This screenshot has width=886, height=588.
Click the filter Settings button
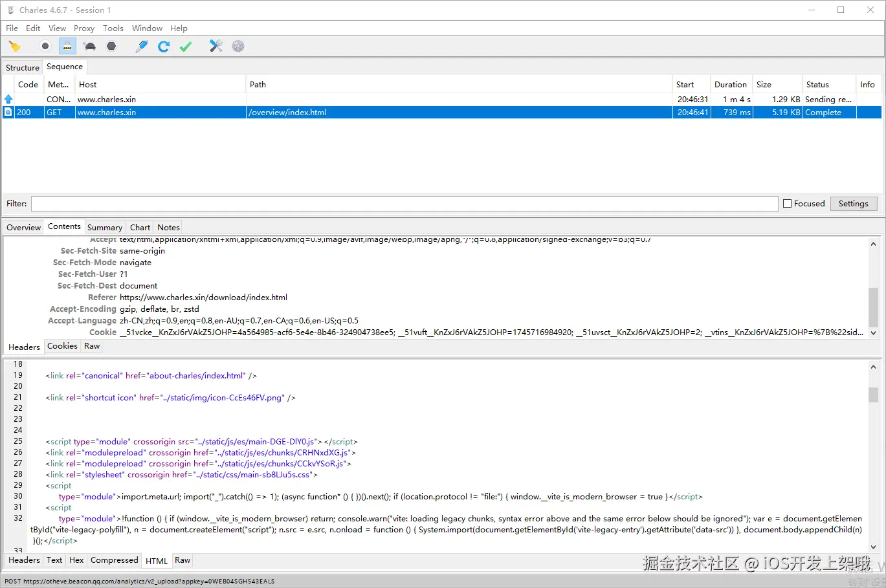coord(854,203)
